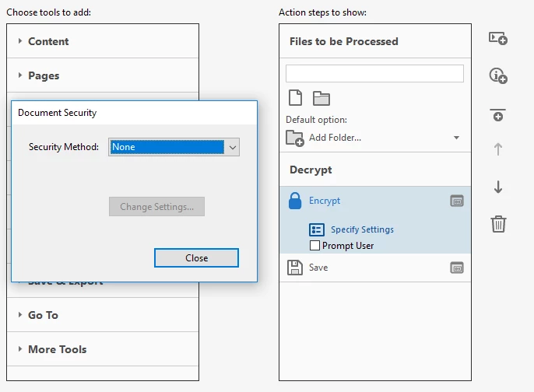The image size is (534, 392).
Task: Click the Add Folder... default option text
Action: pyautogui.click(x=335, y=138)
